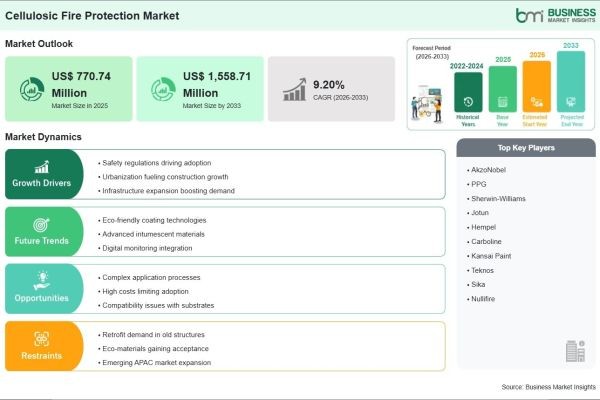Click Carboline in key players list
This screenshot has width=600, height=400.
click(486, 242)
